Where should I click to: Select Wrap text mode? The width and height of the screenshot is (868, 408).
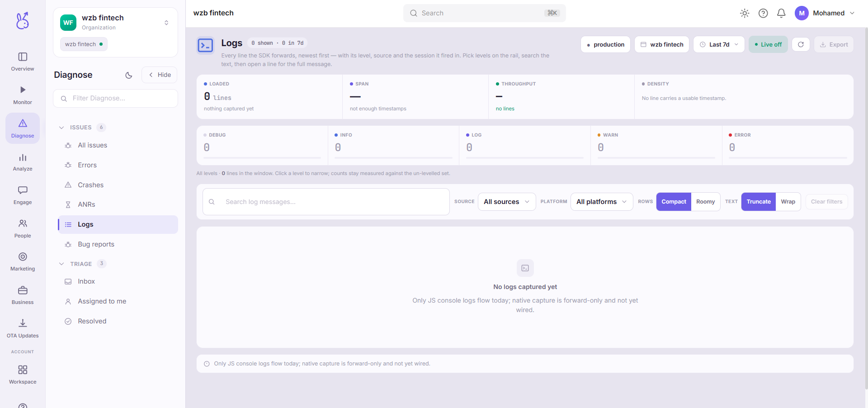click(788, 202)
